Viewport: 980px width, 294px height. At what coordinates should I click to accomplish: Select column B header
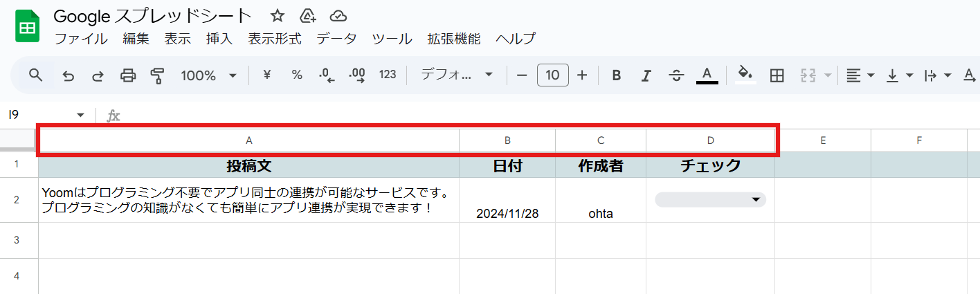point(507,140)
